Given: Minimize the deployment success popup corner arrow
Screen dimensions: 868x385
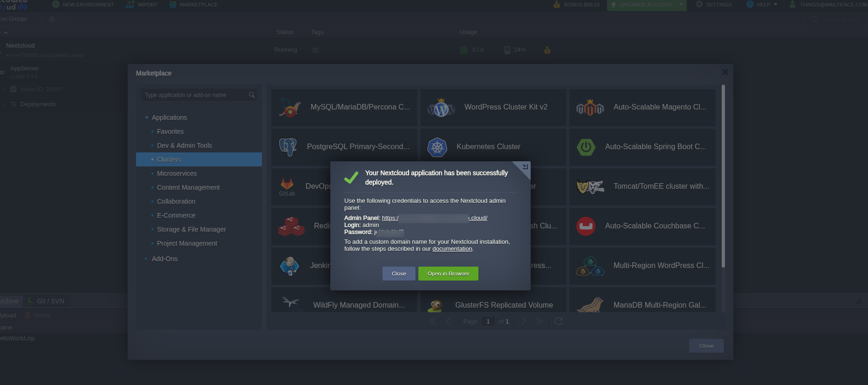Looking at the screenshot, I should [x=525, y=166].
